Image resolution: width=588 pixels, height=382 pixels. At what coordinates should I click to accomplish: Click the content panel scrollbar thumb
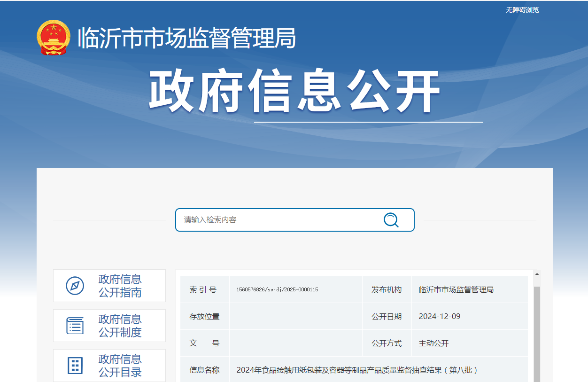pyautogui.click(x=537, y=334)
